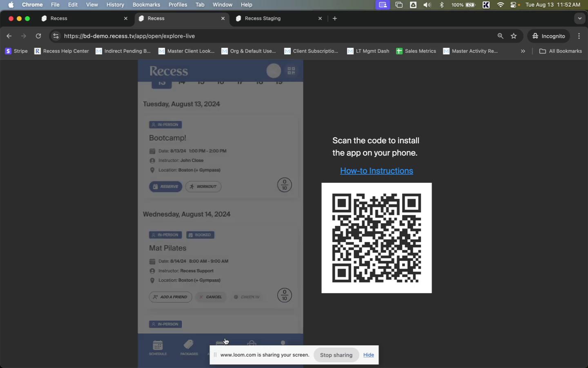This screenshot has width=588, height=368.
Task: Open LT Mgmt Dash bookmark
Action: point(368,51)
